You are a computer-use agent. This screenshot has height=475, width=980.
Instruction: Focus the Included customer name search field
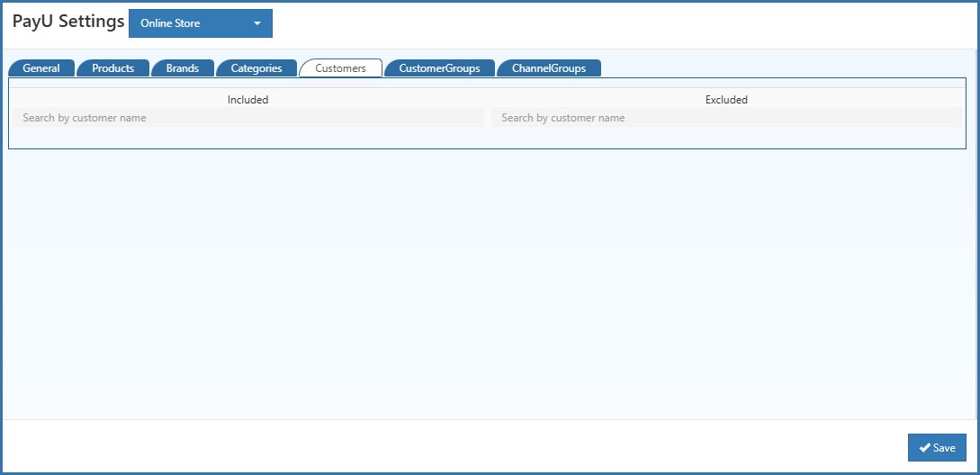248,118
